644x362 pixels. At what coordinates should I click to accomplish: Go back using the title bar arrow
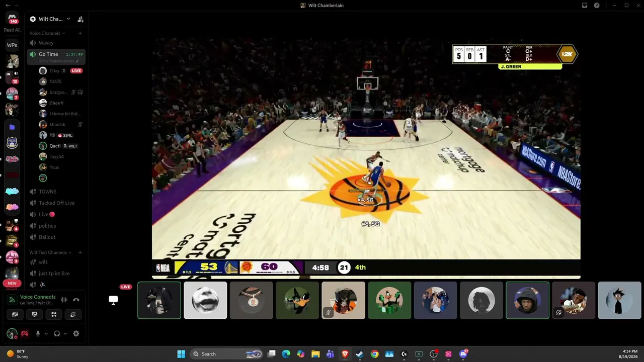coord(8,6)
